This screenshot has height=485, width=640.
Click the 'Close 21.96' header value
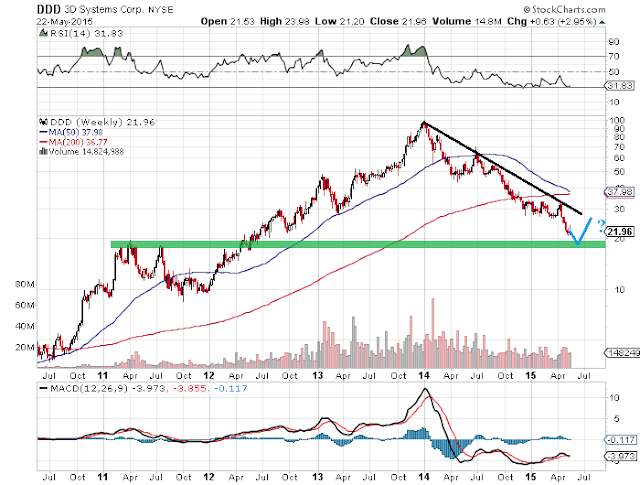click(398, 21)
